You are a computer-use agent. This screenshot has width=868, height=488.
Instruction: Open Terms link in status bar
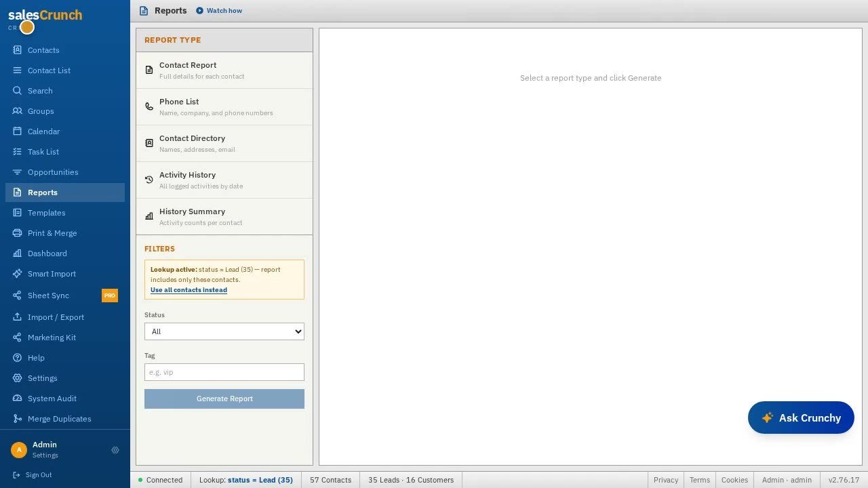(x=700, y=480)
